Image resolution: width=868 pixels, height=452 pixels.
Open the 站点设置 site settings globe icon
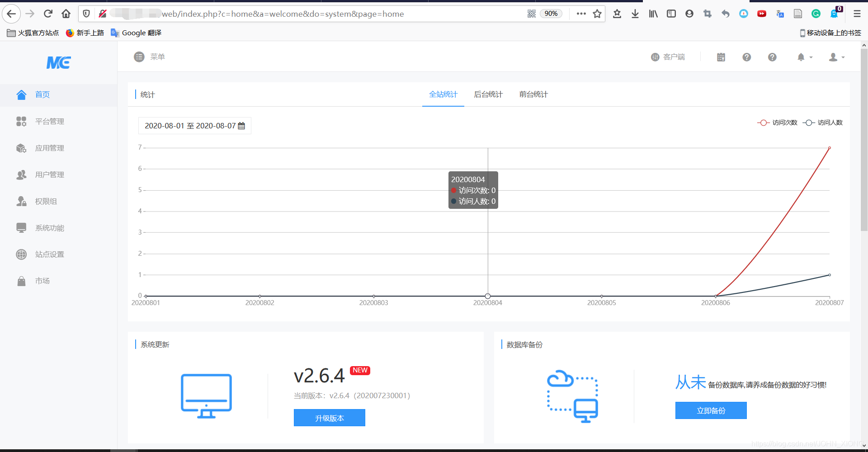click(x=21, y=254)
